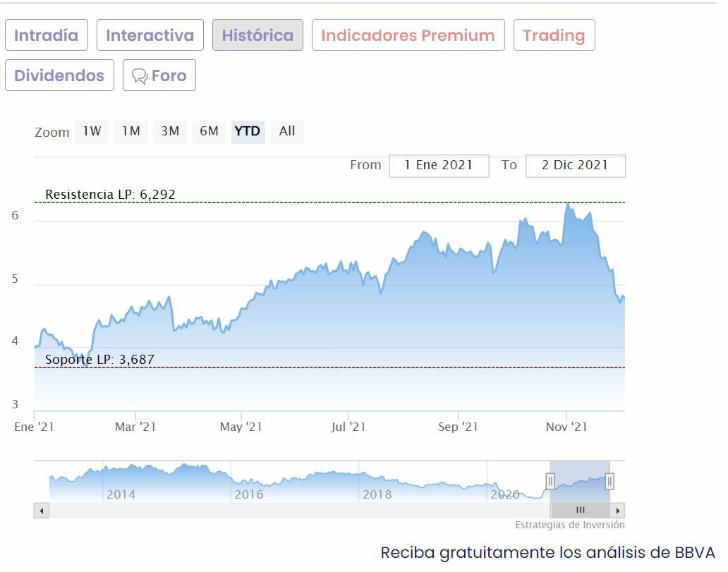Show all data with All zoom
The image size is (728, 572).
tap(287, 131)
